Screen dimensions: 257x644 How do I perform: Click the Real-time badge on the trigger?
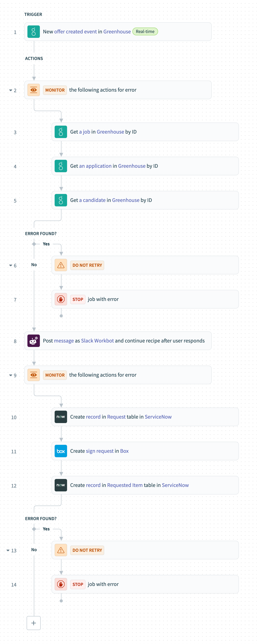click(145, 31)
